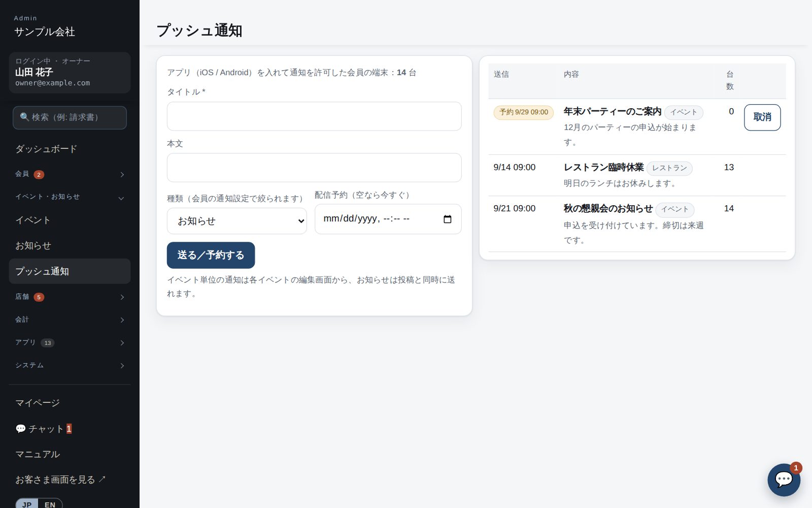
Task: Cancel the scheduled 年末パーティー notification
Action: coord(762,117)
